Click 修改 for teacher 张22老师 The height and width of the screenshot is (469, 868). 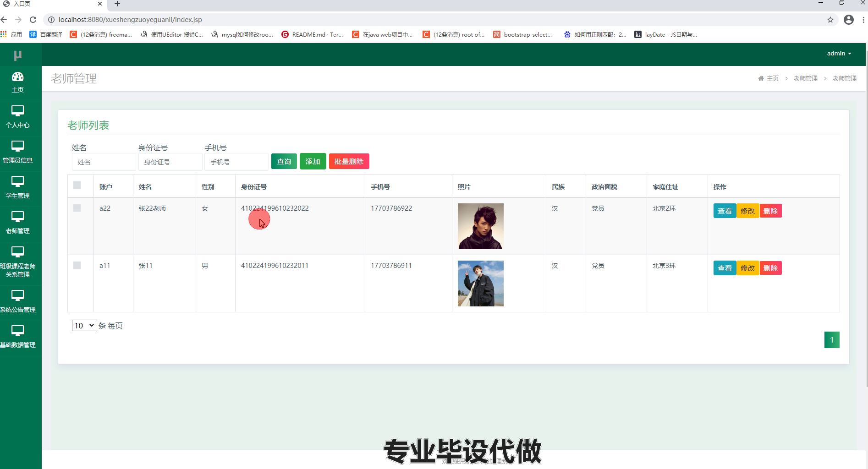pos(748,211)
